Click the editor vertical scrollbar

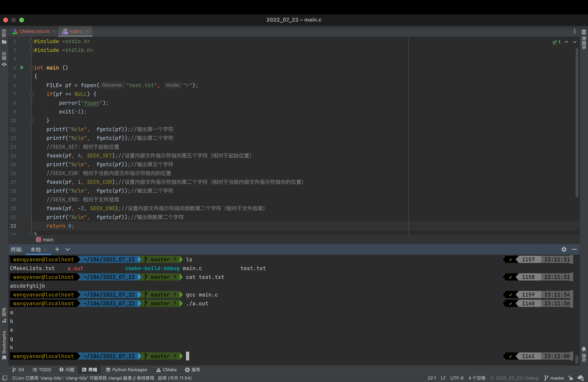(577, 123)
